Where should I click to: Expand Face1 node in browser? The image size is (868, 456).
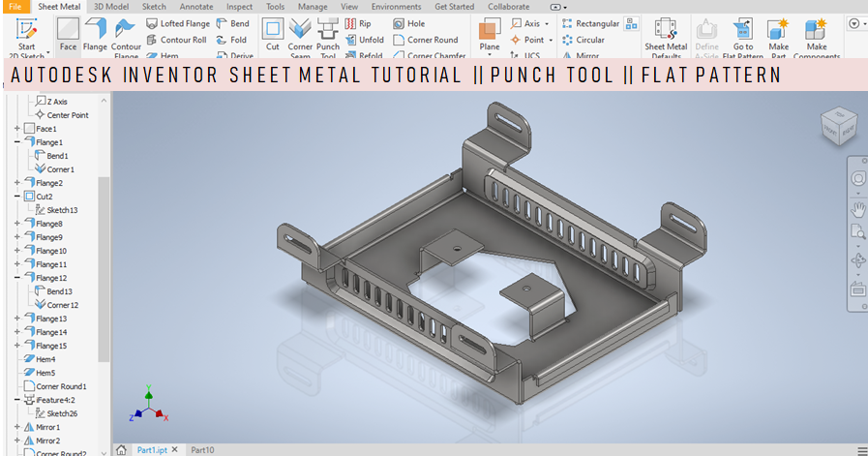coord(17,129)
